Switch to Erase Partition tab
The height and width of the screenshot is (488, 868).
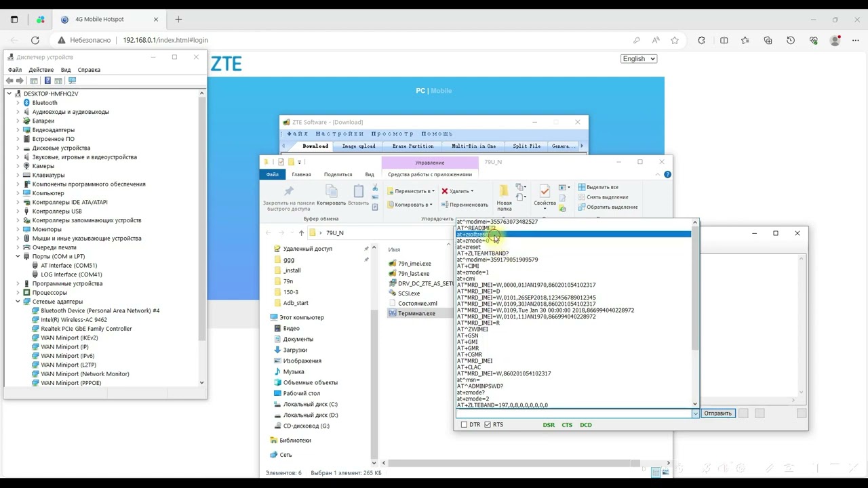click(412, 146)
